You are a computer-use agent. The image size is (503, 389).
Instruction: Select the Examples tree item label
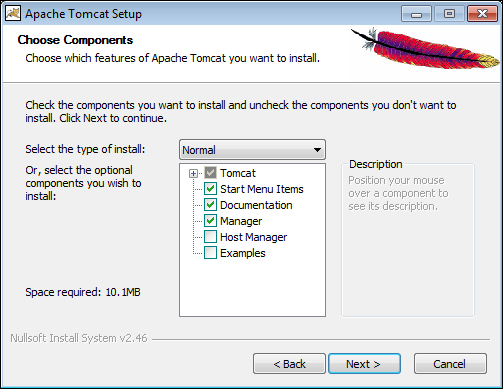[x=243, y=253]
